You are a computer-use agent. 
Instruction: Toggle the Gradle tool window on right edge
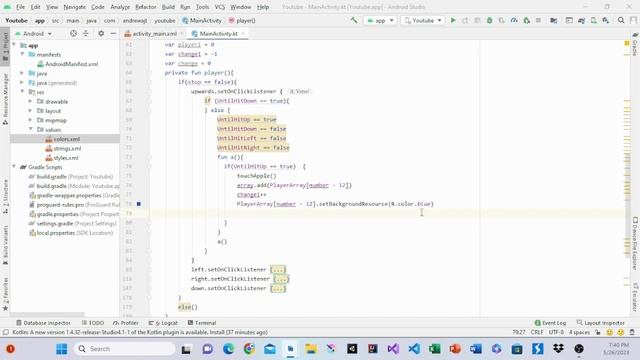point(635,45)
